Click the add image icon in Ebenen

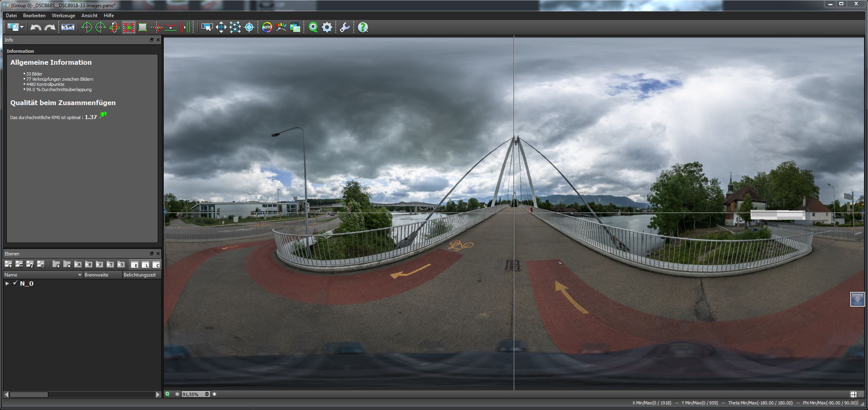click(8, 264)
